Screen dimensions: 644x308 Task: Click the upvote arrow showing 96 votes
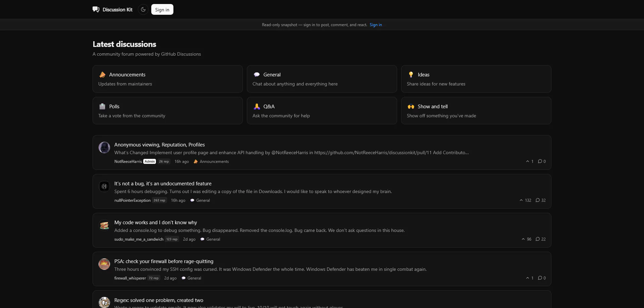[523, 239]
